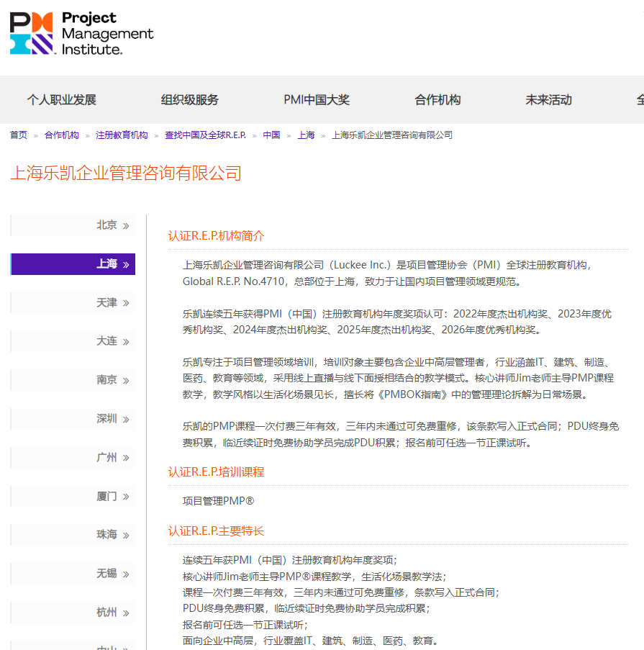Click the 认证R.E.P.机构简介 heading

pyautogui.click(x=216, y=236)
